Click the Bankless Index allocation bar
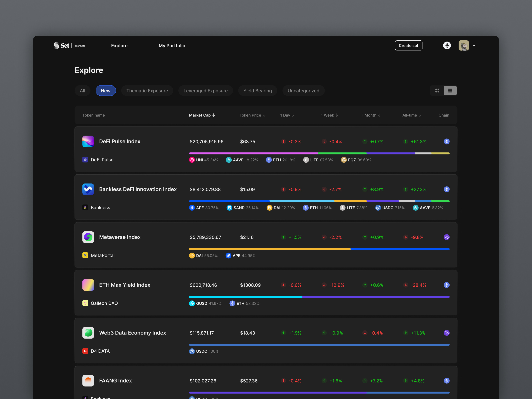The width and height of the screenshot is (532, 399). click(x=319, y=201)
